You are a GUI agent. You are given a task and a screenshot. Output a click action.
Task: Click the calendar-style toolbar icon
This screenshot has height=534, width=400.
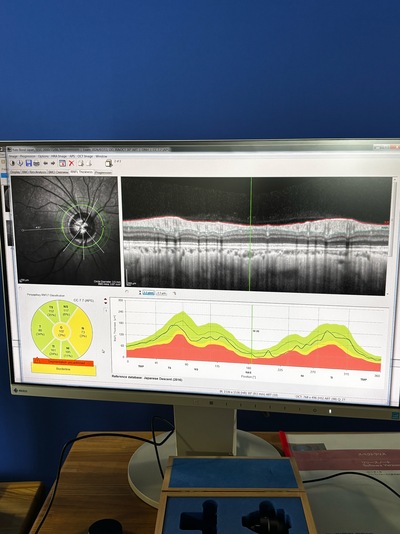click(62, 163)
